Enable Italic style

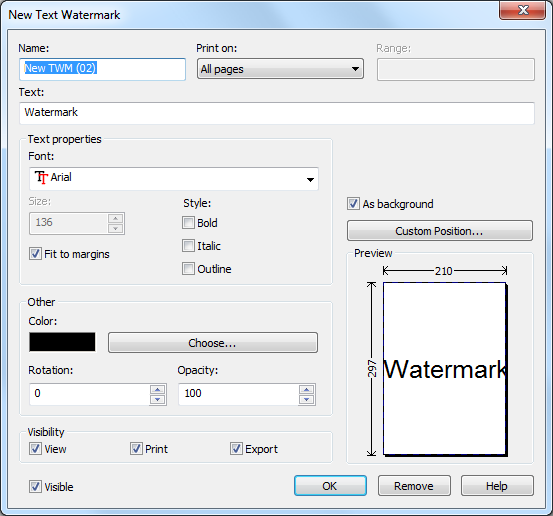[x=188, y=245]
